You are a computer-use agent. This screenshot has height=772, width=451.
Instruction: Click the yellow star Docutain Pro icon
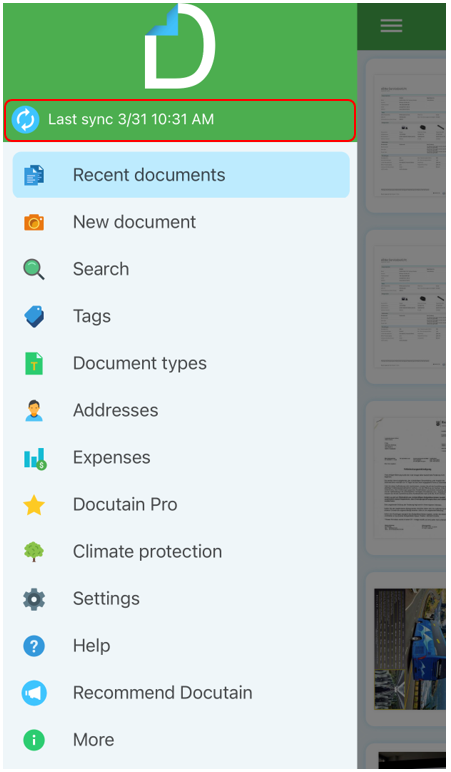[34, 505]
